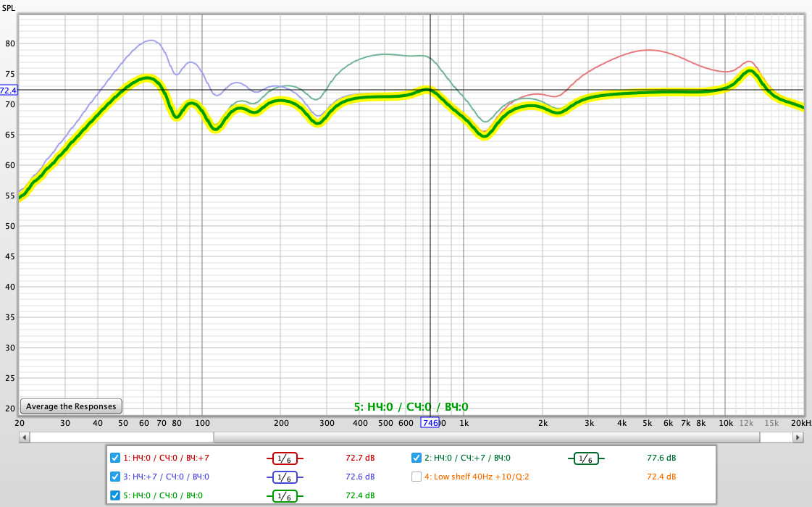Select the label '2: НЧ:0 / СЧ:+7 / ВЧ:0'
Viewport: 812px width, 507px height.
(468, 458)
